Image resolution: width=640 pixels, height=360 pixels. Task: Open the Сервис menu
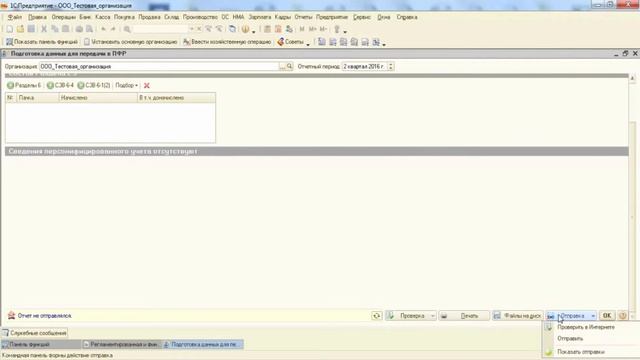[x=362, y=17]
